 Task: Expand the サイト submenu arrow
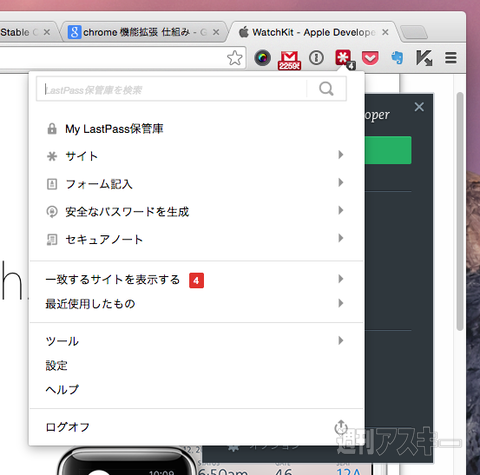point(340,154)
